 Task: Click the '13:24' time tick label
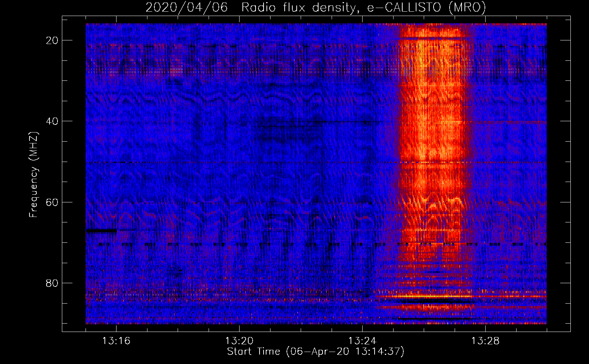click(362, 341)
